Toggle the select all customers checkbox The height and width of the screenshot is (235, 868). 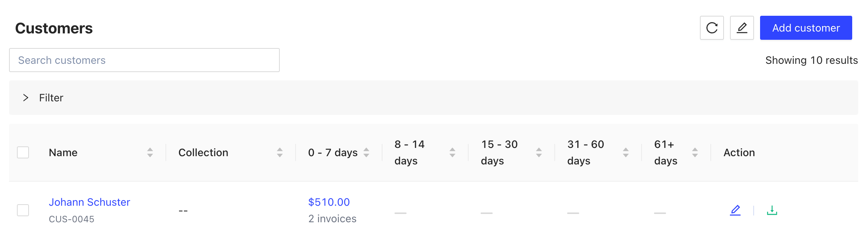coord(23,152)
